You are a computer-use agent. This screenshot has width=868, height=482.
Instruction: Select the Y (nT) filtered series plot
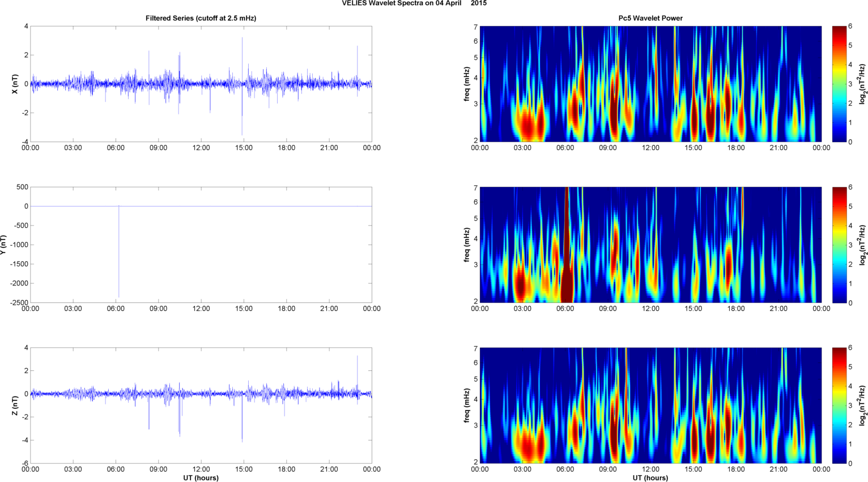coord(201,245)
